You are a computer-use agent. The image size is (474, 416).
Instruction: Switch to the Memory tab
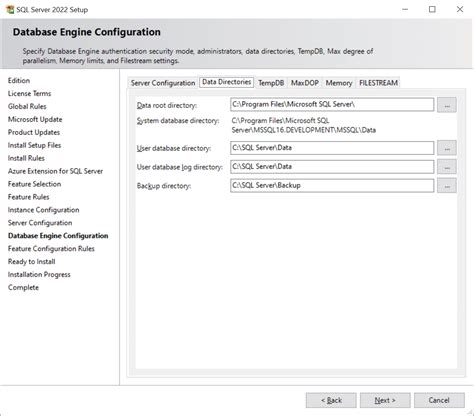click(x=339, y=83)
